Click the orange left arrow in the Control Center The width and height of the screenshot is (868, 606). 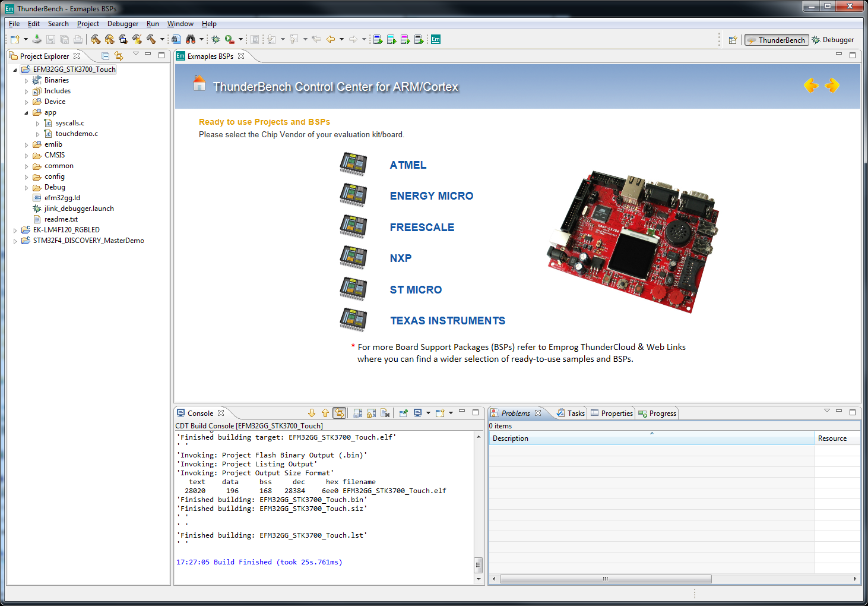(x=811, y=86)
